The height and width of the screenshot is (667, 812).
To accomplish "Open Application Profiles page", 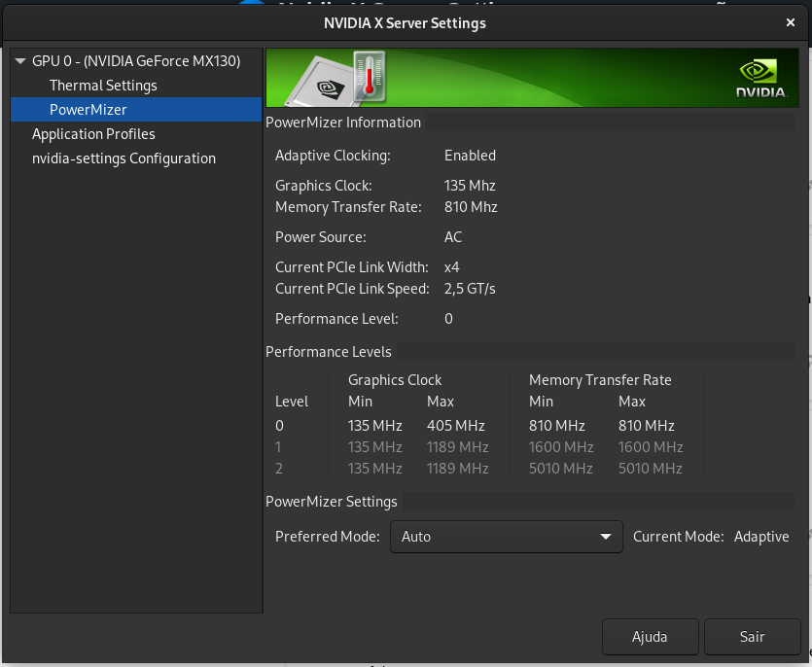I will pyautogui.click(x=93, y=134).
